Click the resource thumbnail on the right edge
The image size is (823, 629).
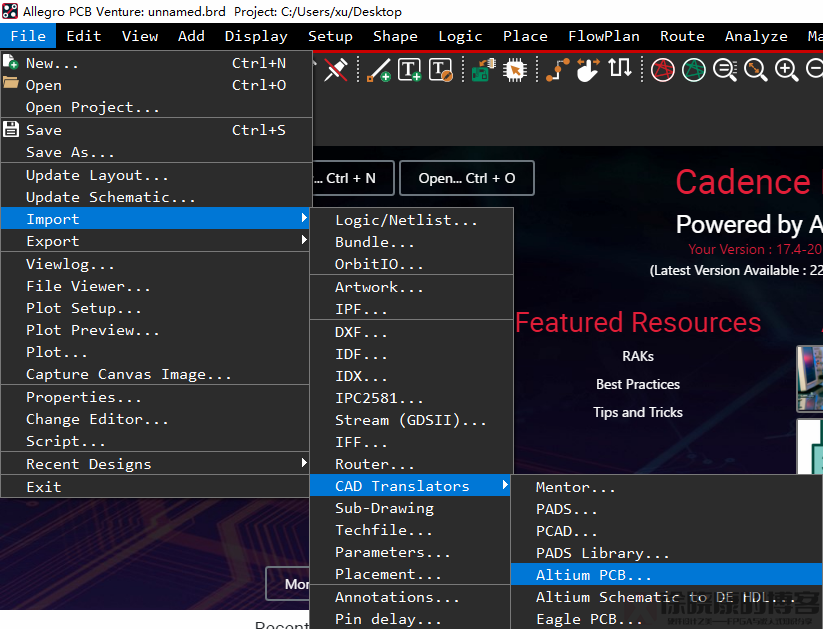tap(812, 379)
